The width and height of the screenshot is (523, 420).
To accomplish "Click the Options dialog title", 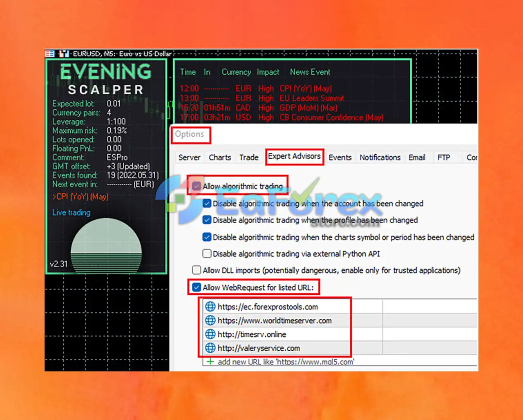I will tap(190, 134).
